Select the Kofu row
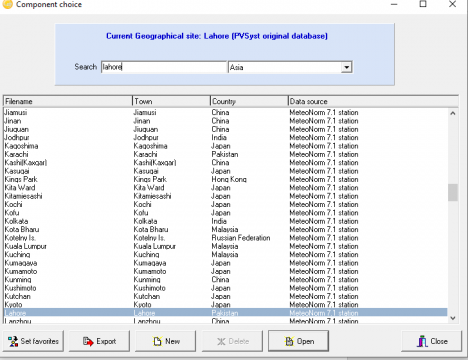This screenshot has width=468, height=360. (225, 213)
